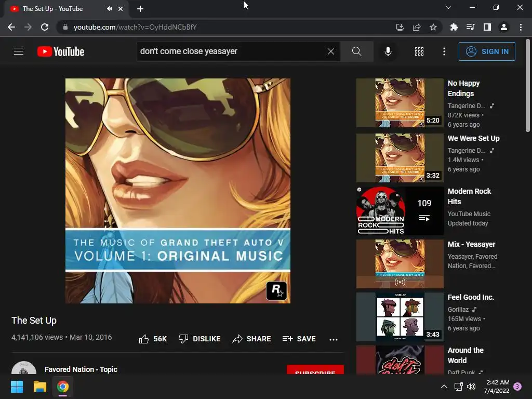Screen dimensions: 532x399
Task: Mute the tab via speaker icon
Action: [x=109, y=9]
